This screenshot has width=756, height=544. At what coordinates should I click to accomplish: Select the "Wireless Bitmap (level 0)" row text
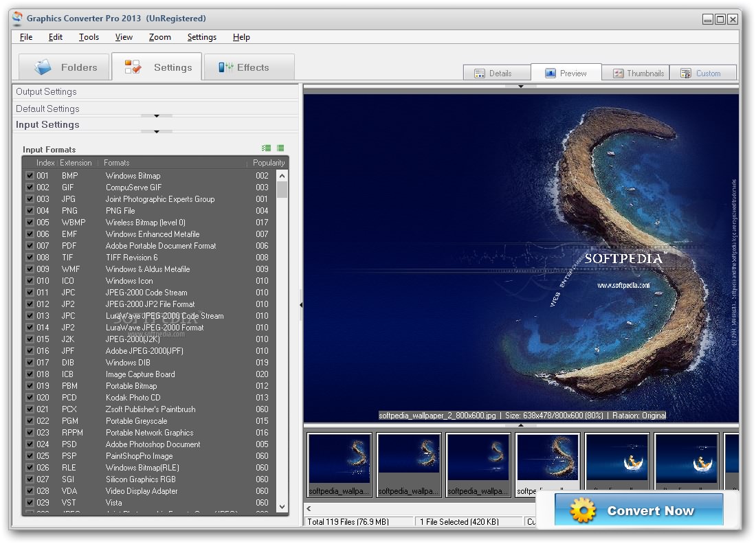click(x=146, y=223)
